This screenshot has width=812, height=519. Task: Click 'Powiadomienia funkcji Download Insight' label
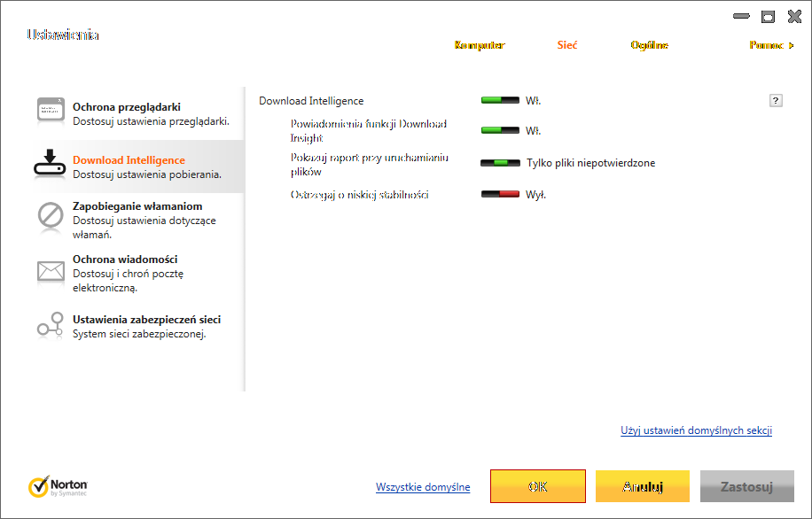(368, 131)
